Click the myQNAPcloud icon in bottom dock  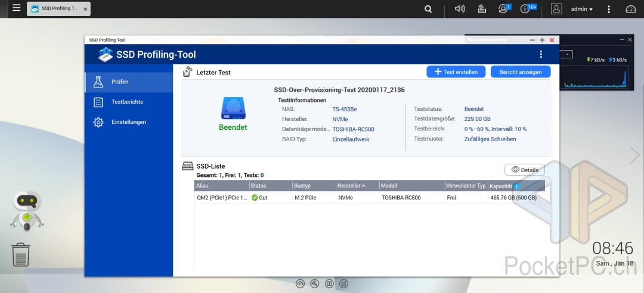[x=300, y=283]
